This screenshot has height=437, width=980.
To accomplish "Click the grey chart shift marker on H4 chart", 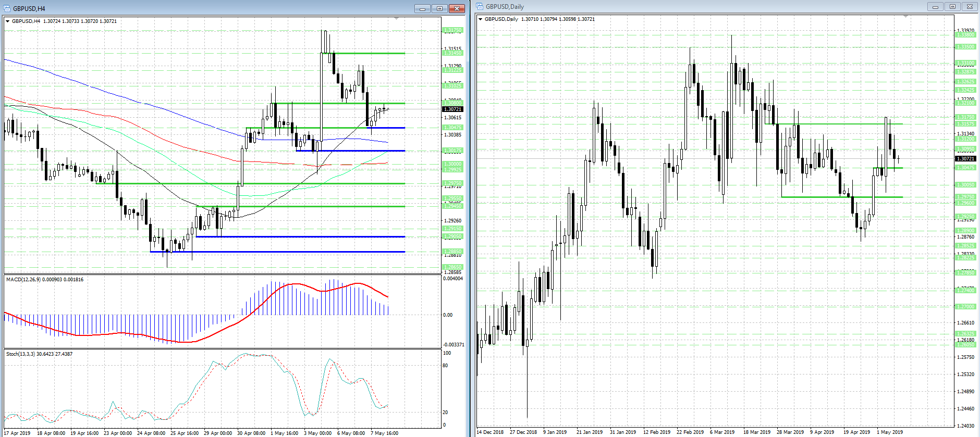I will pos(397,18).
